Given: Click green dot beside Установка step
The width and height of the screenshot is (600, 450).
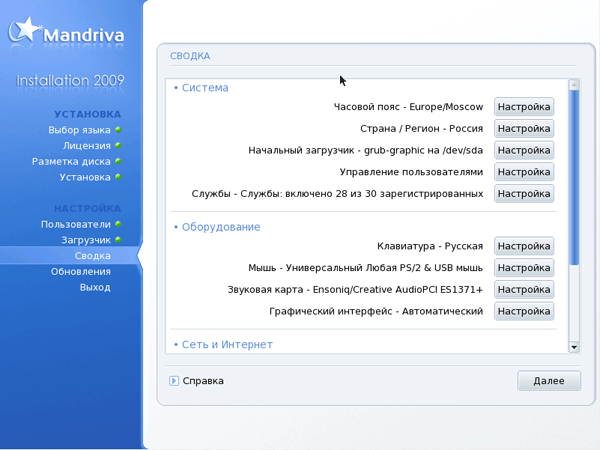Looking at the screenshot, I should [x=118, y=177].
